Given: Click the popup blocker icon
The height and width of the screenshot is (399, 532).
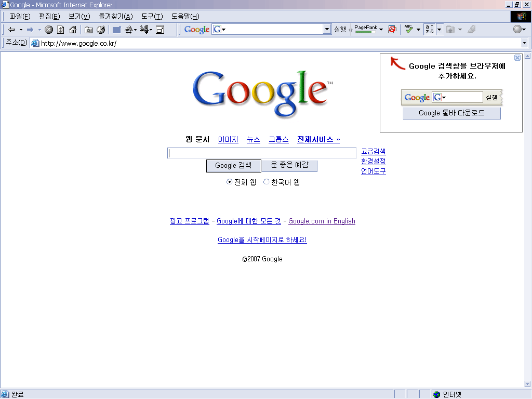Looking at the screenshot, I should pos(392,30).
